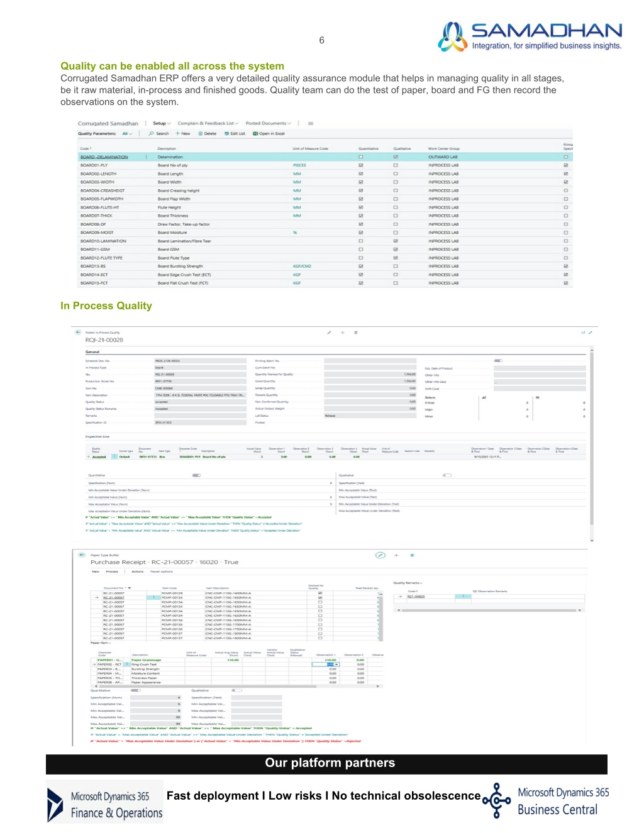The height and width of the screenshot is (833, 644).
Task: Click the Search magnifier in Quality Parameters toolbar
Action: 152,133
